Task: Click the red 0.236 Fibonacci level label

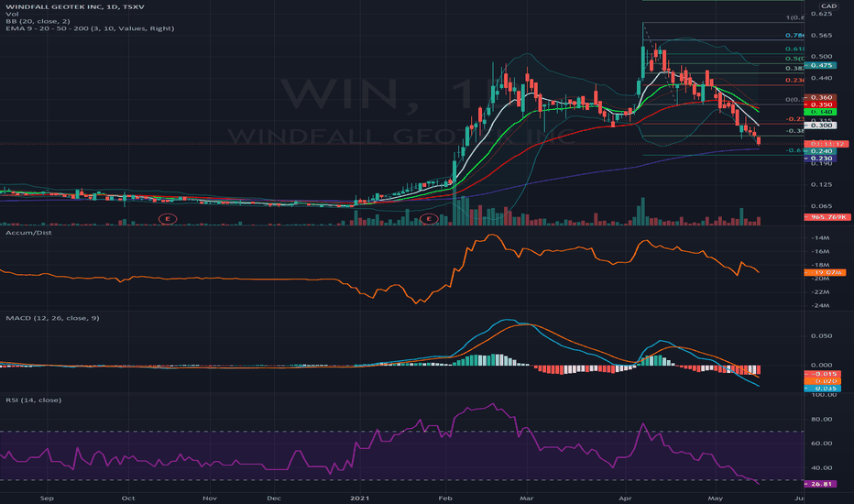Action: (794, 80)
